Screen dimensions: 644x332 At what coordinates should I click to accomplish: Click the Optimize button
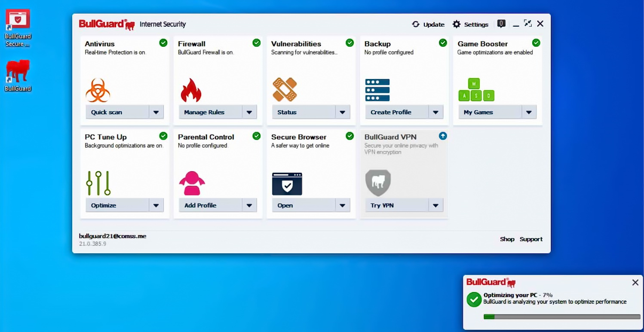pos(117,205)
